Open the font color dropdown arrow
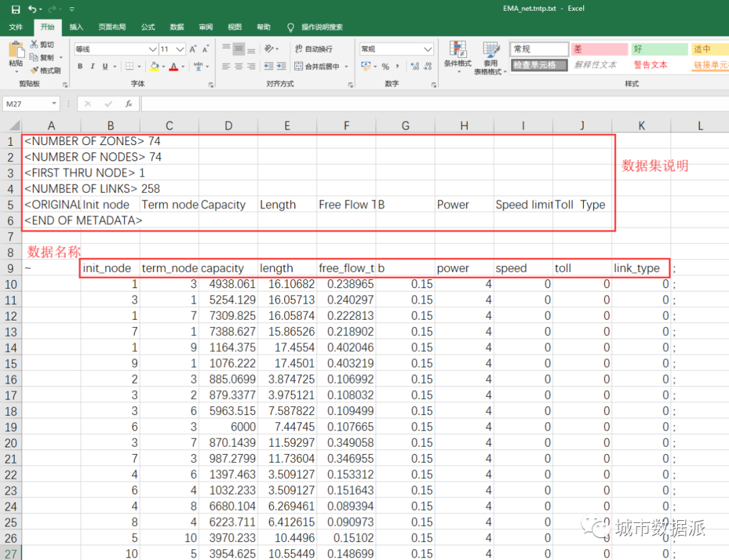This screenshot has height=560, width=729. tap(183, 67)
